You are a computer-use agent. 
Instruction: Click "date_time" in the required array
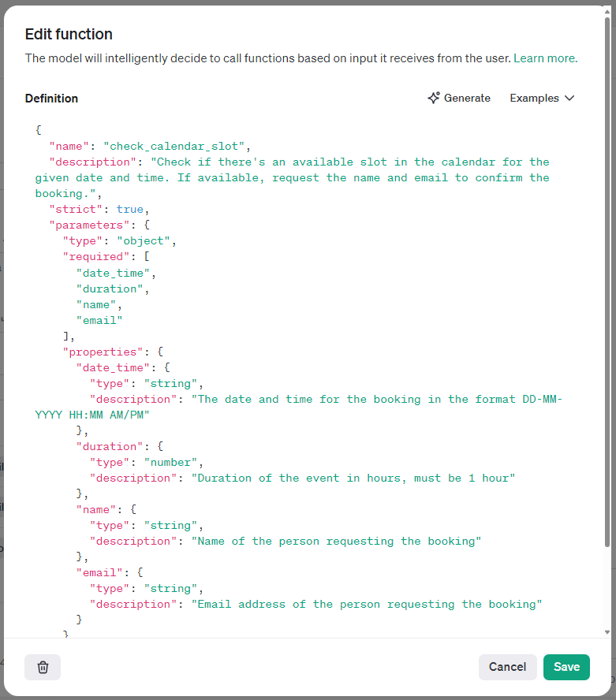click(x=113, y=274)
